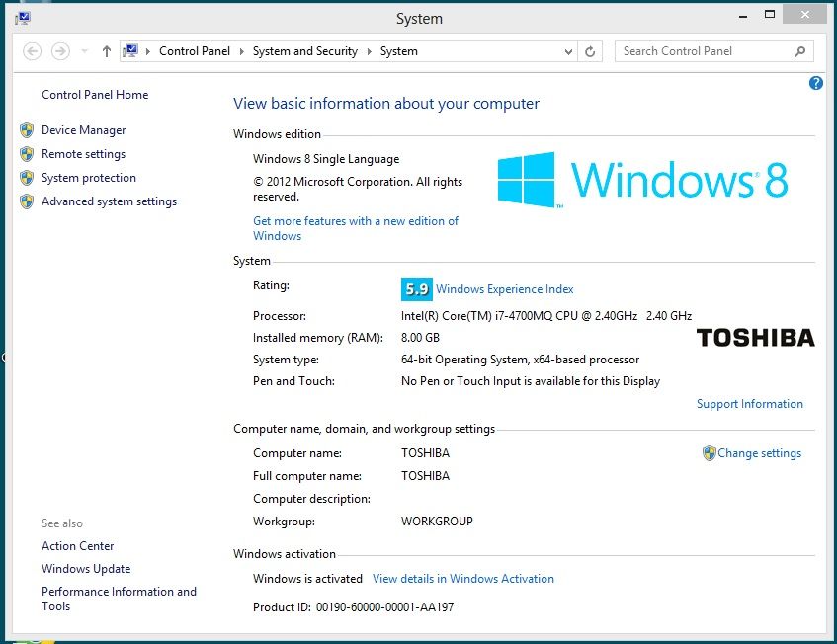Click the 5.9 rating badge
Image resolution: width=837 pixels, height=644 pixels.
416,289
